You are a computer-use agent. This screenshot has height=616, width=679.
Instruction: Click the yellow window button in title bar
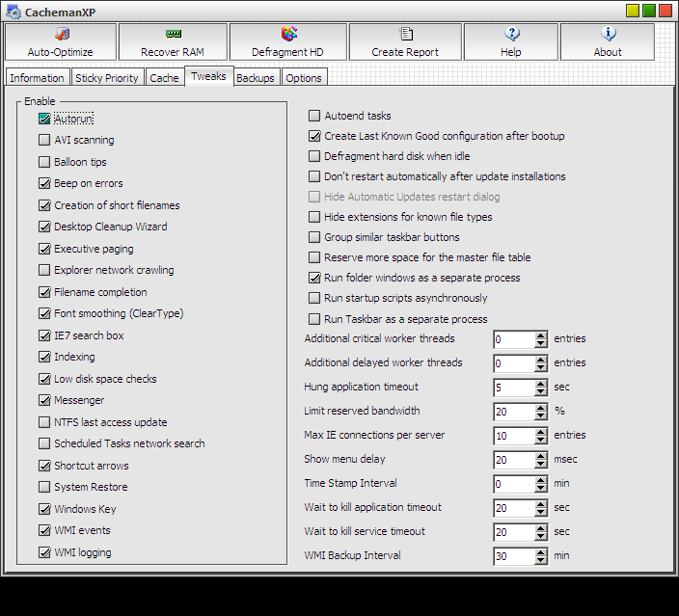(633, 11)
